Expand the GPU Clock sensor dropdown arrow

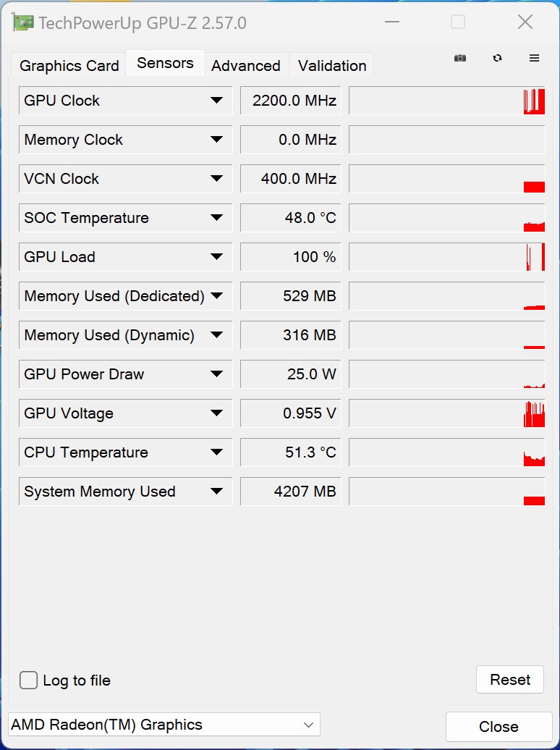[x=216, y=101]
